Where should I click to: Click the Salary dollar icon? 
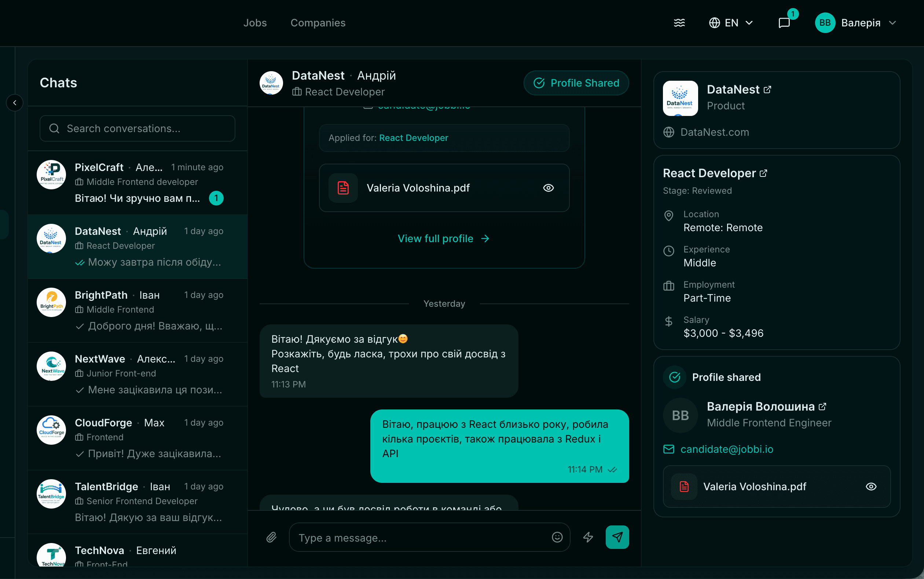click(x=668, y=321)
